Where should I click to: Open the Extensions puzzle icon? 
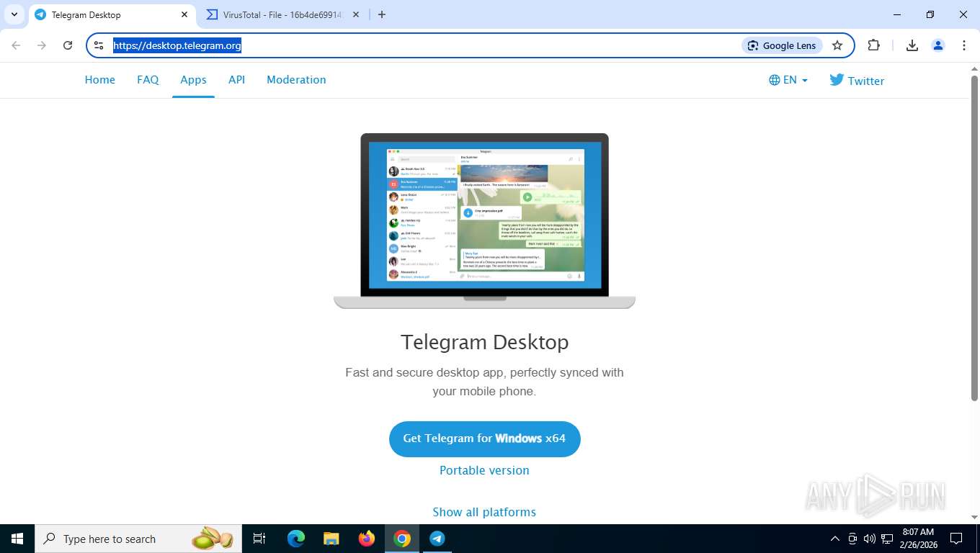873,45
